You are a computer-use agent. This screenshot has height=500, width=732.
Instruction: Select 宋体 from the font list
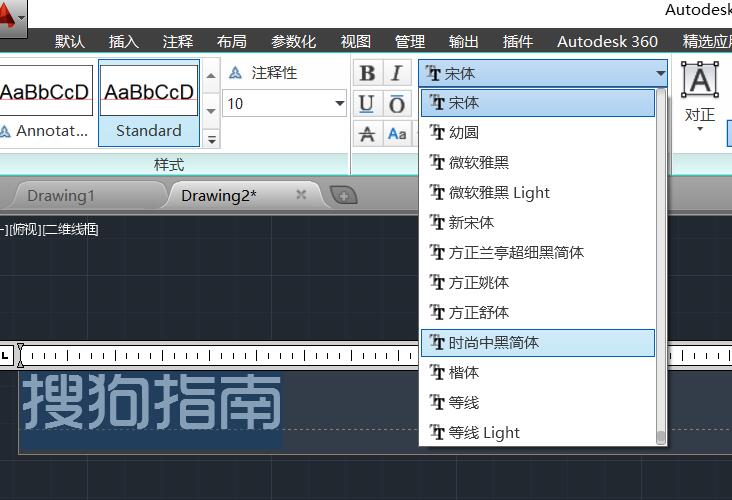(x=538, y=103)
